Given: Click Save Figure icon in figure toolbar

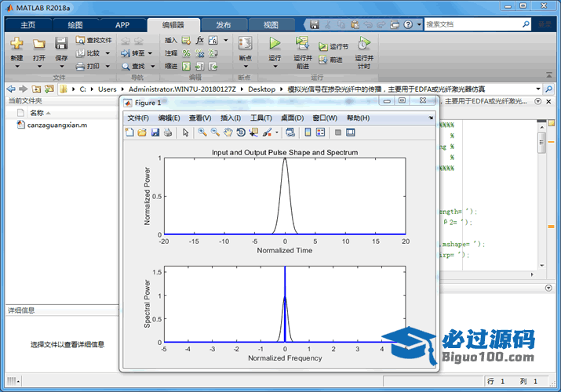Looking at the screenshot, I should click(x=155, y=132).
